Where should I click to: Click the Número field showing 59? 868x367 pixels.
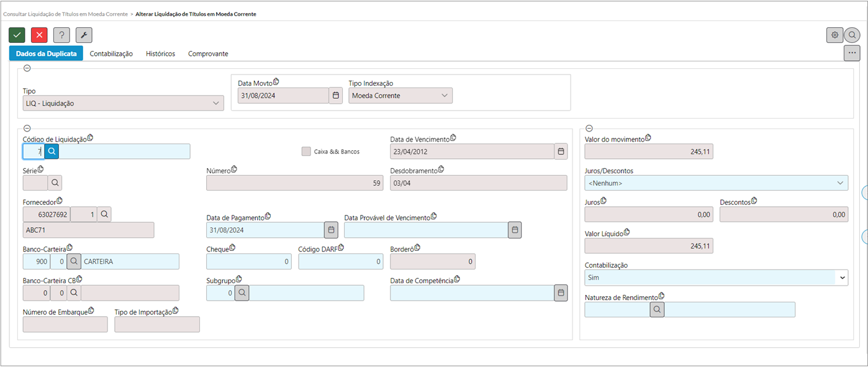(295, 183)
